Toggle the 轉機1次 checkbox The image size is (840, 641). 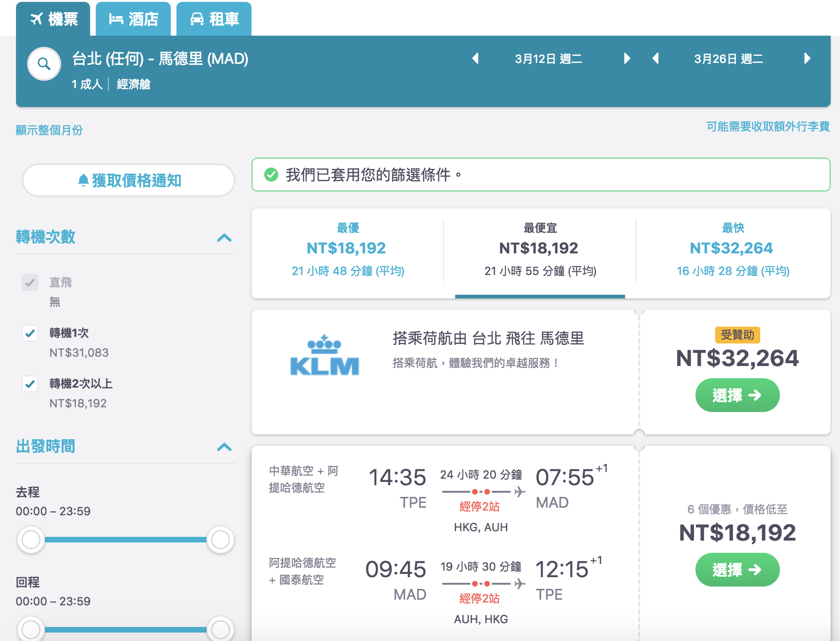coord(30,333)
